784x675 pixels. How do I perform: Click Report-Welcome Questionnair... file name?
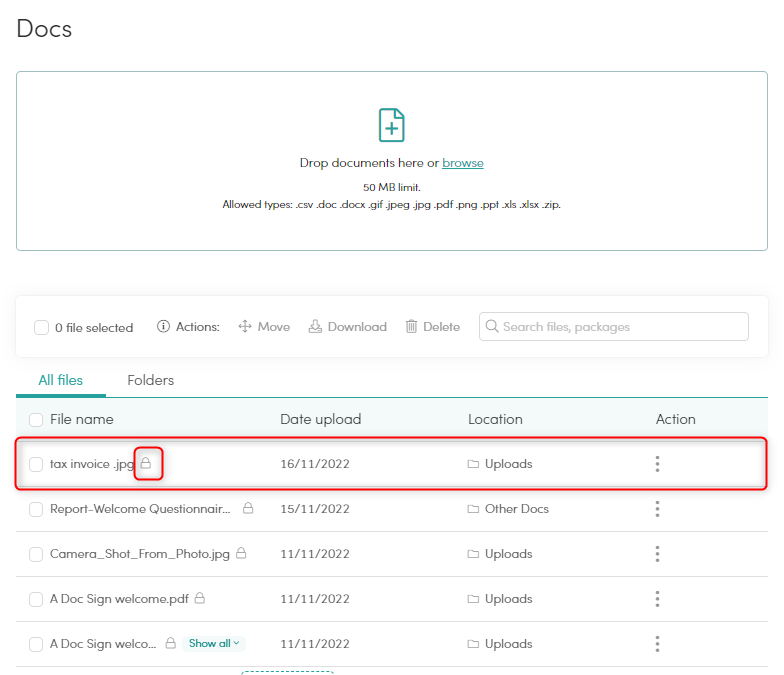pyautogui.click(x=140, y=509)
